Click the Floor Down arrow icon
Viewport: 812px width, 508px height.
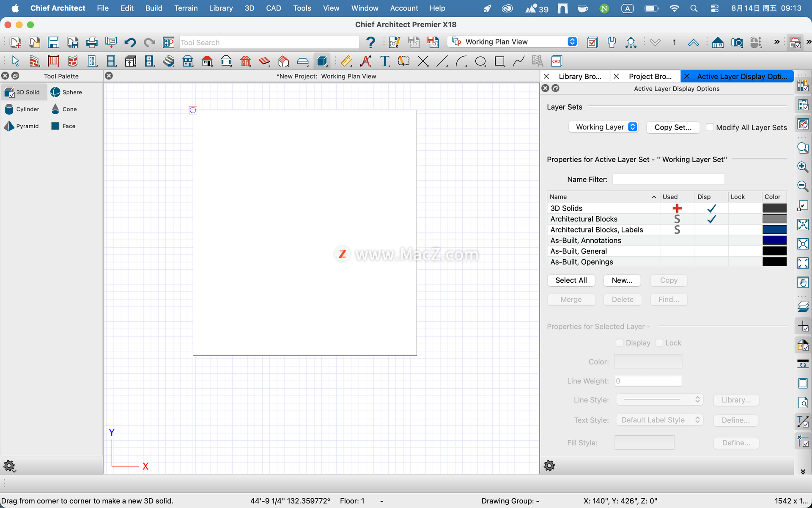click(x=655, y=42)
